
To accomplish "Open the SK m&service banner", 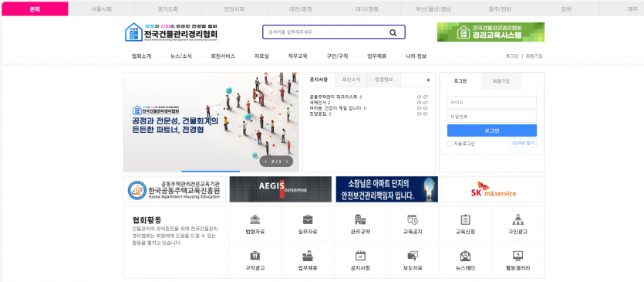I will click(x=493, y=189).
